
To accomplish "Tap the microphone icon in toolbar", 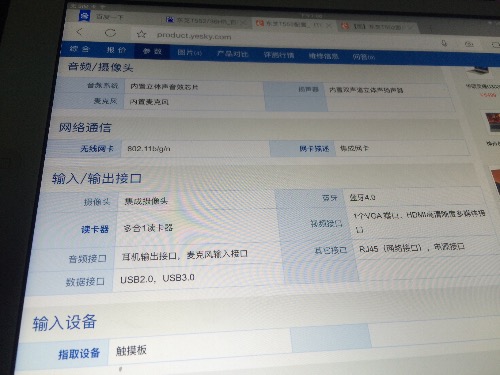I will point(444,43).
